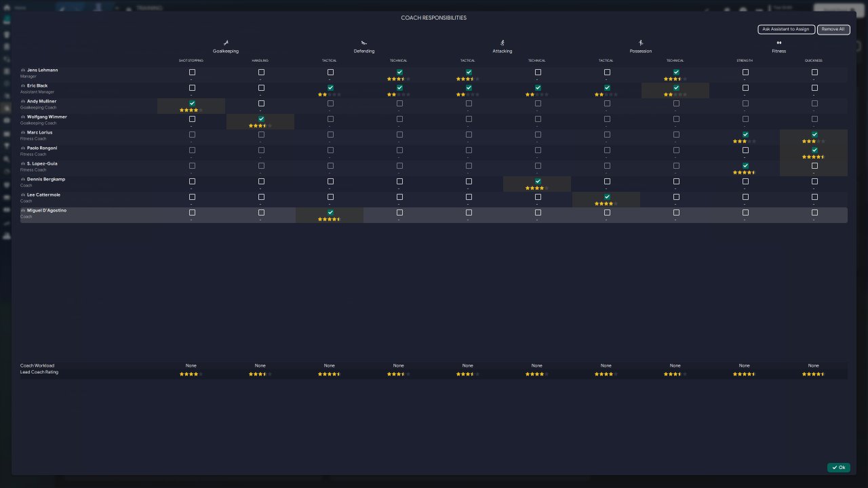Click the staff icon beside Marc Lorius

24,133
